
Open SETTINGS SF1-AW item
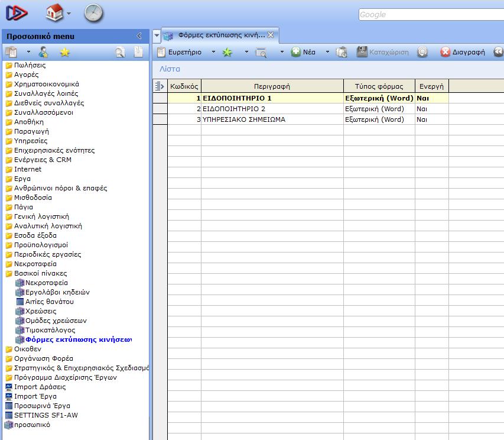click(42, 415)
